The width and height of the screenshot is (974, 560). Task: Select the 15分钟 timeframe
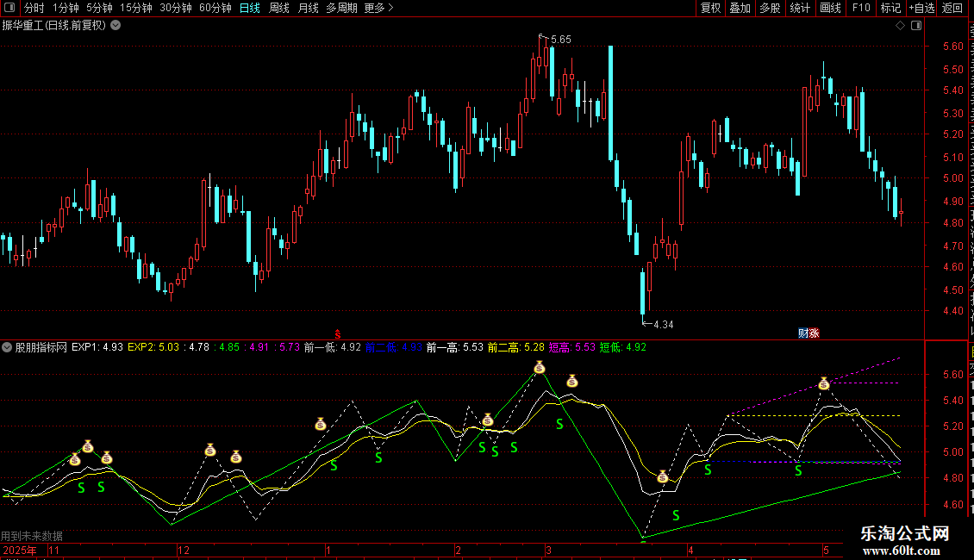[x=136, y=8]
